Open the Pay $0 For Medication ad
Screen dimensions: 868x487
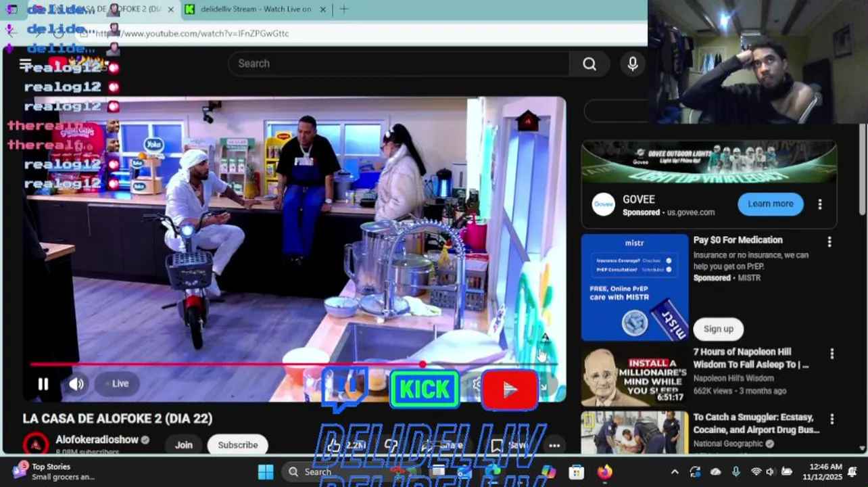click(738, 240)
